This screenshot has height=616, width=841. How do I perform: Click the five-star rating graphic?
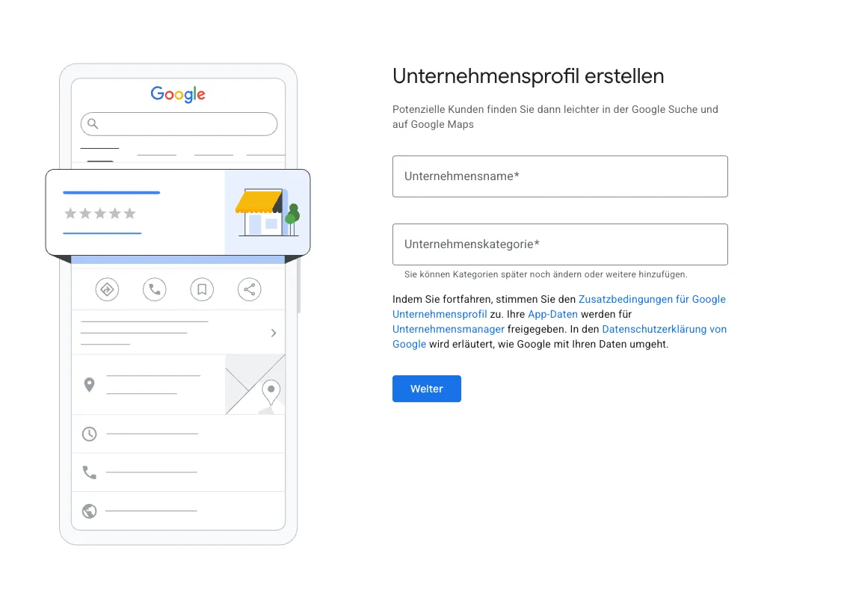coord(99,214)
